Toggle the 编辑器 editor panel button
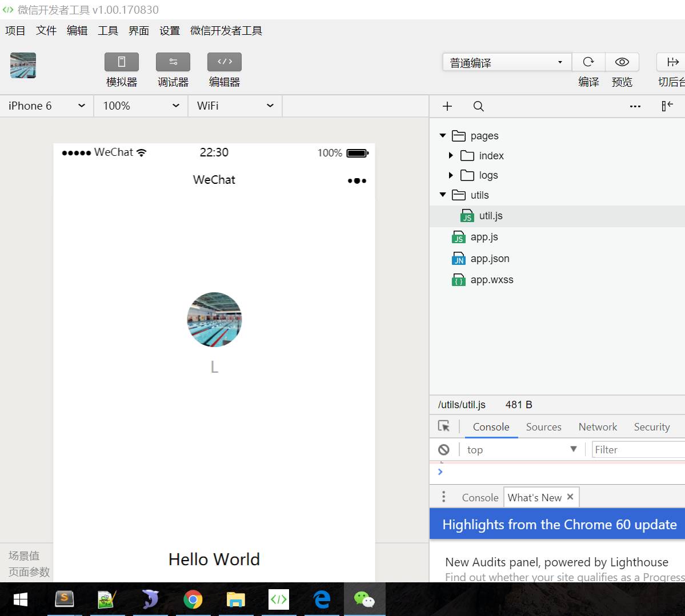 (225, 62)
